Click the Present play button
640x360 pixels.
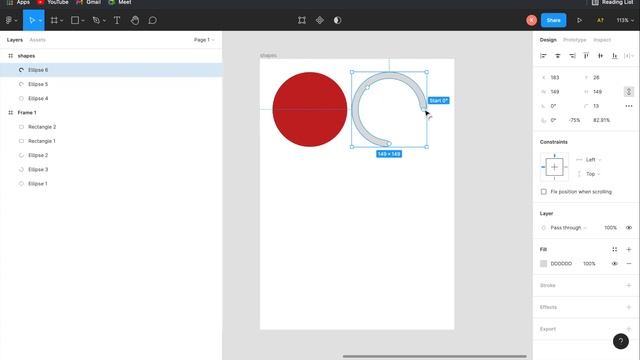click(x=579, y=20)
